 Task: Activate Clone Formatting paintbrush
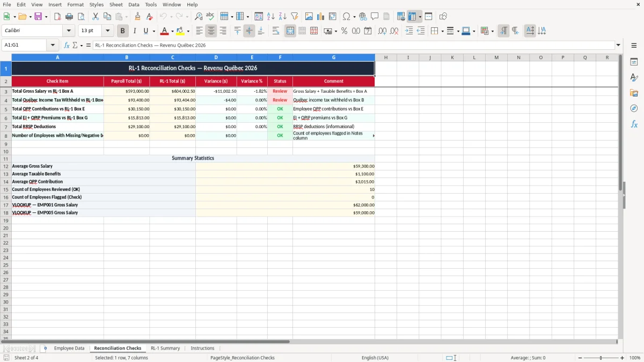coord(138,17)
